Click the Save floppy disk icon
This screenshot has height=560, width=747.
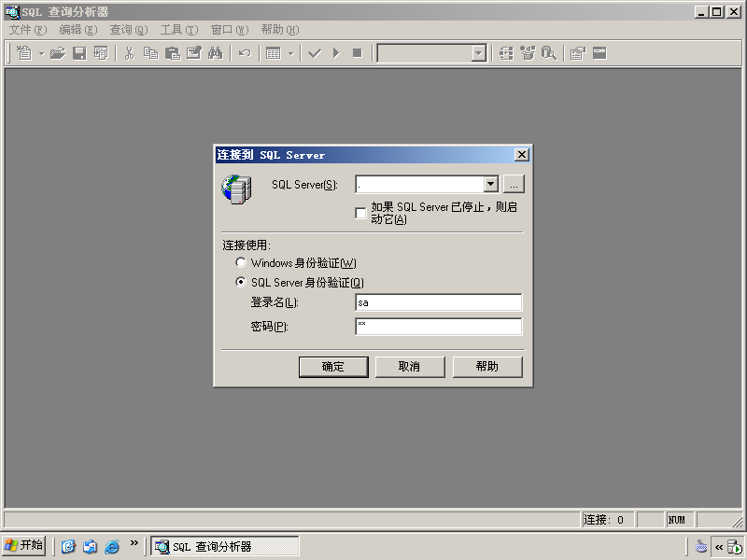click(x=79, y=53)
